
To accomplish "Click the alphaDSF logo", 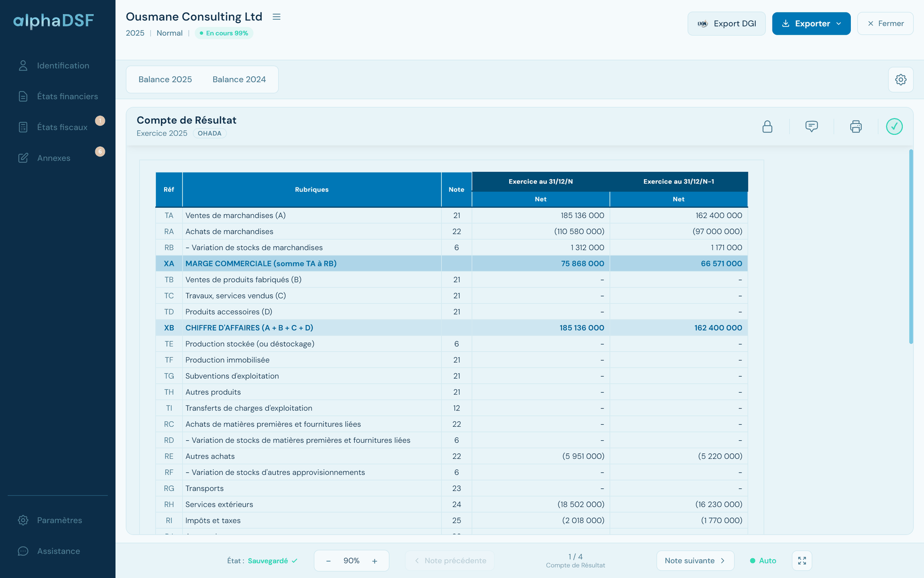I will [x=53, y=21].
